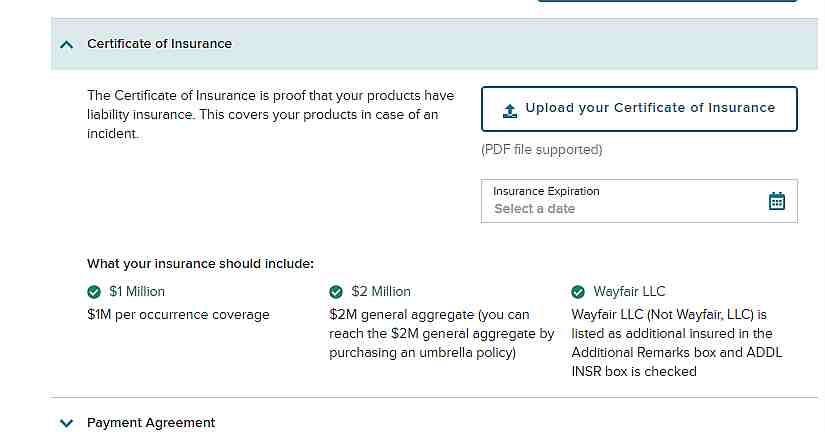Screen dimensions: 825x432
Task: Click the $1 Million green checkmark icon
Action: coord(94,292)
